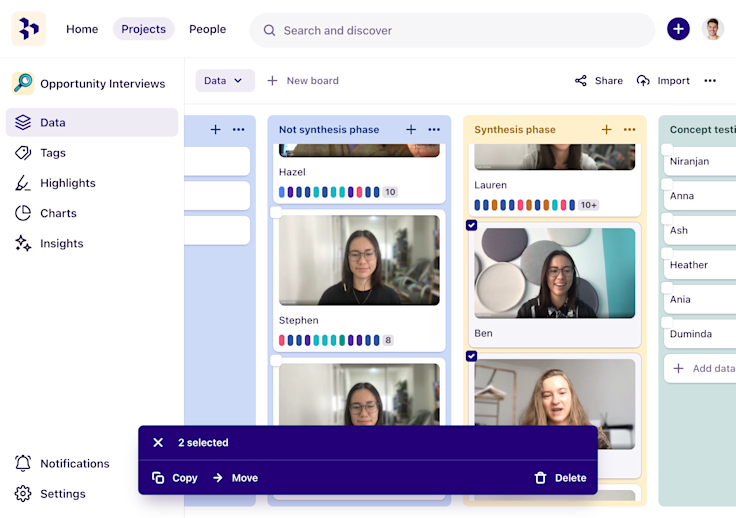The image size is (736, 518).
Task: Click New board button
Action: (303, 81)
